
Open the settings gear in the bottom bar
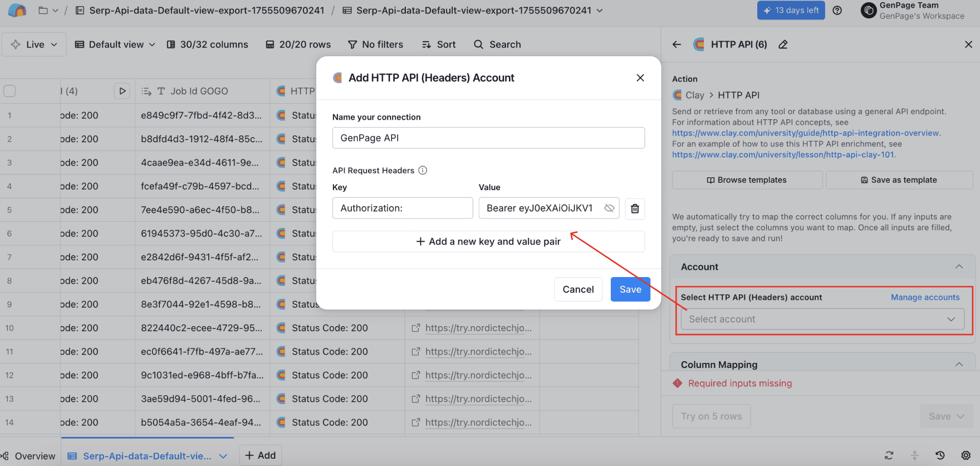pos(966,455)
